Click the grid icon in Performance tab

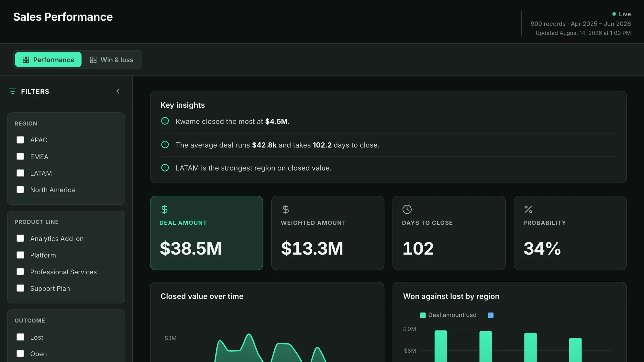pyautogui.click(x=26, y=60)
